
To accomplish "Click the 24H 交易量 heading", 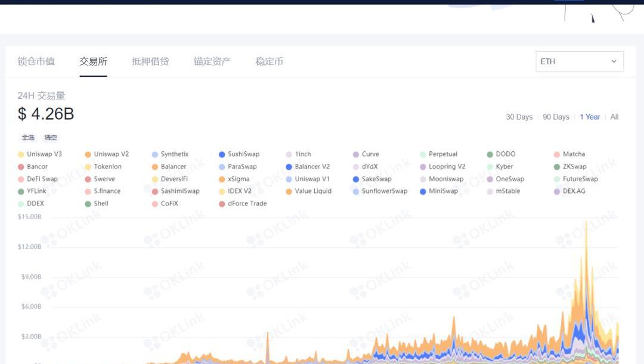I will [x=41, y=96].
